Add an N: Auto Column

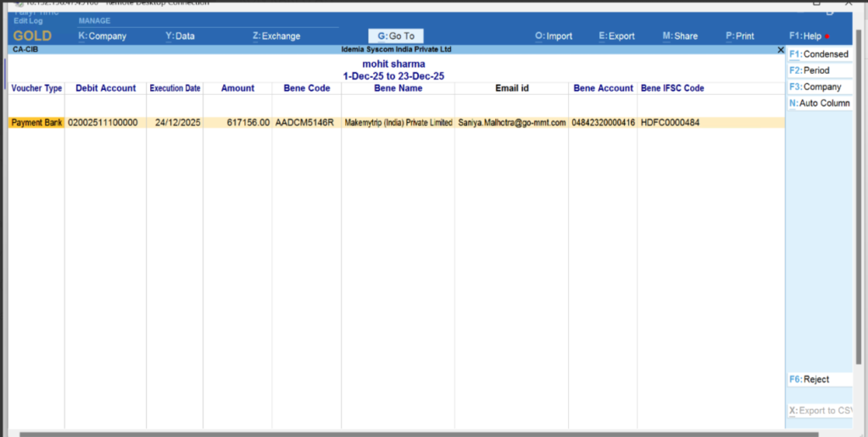[819, 104]
